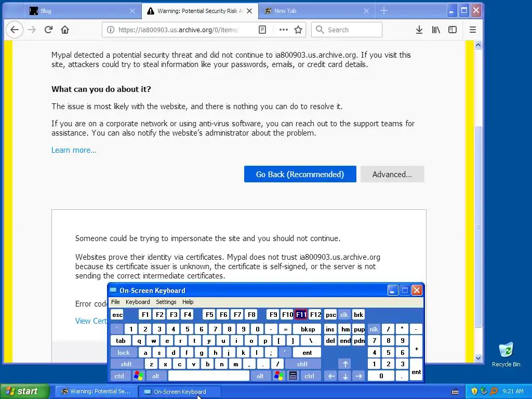The image size is (532, 399).
Task: Click the vertical scrollbar thumb
Action: click(x=478, y=227)
